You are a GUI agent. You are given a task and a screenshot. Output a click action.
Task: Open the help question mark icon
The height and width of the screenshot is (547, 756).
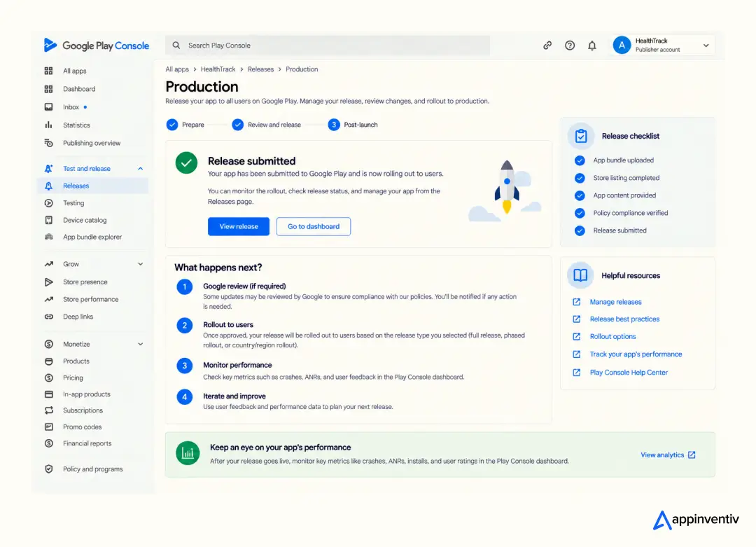coord(569,46)
